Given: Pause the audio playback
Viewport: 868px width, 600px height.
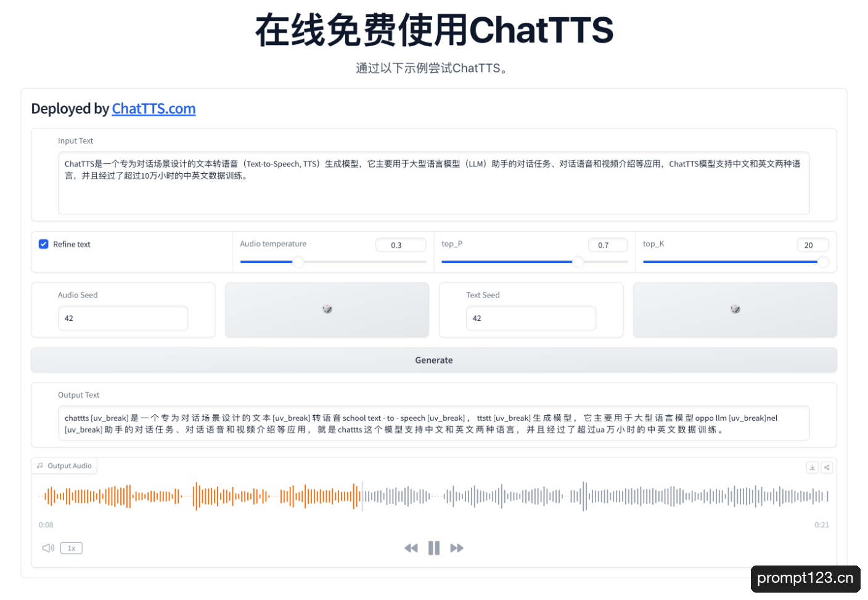Looking at the screenshot, I should [x=434, y=548].
